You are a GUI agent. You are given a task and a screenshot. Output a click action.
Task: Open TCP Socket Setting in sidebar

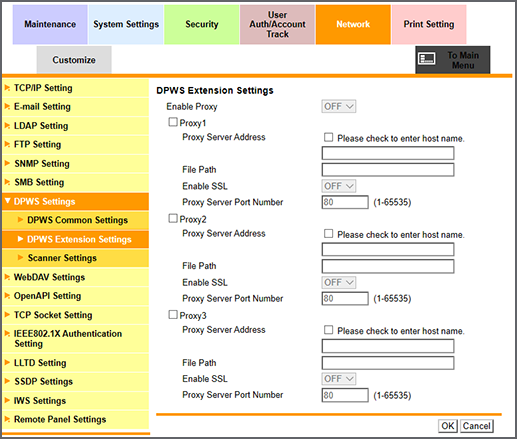(x=75, y=315)
